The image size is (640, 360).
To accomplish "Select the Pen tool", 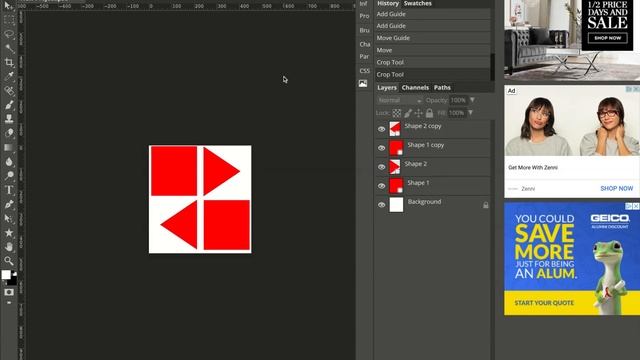I will tap(9, 204).
